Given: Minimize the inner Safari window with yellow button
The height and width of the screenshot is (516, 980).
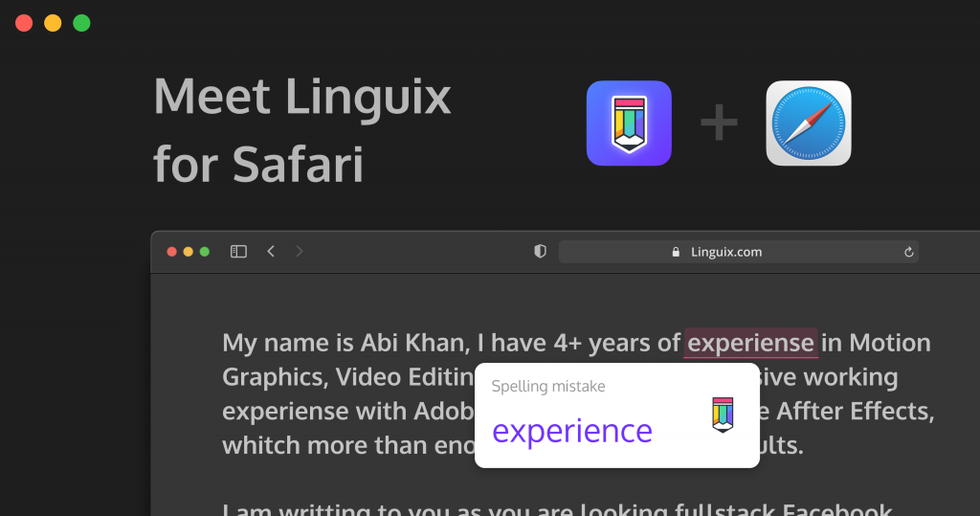Looking at the screenshot, I should click(189, 252).
